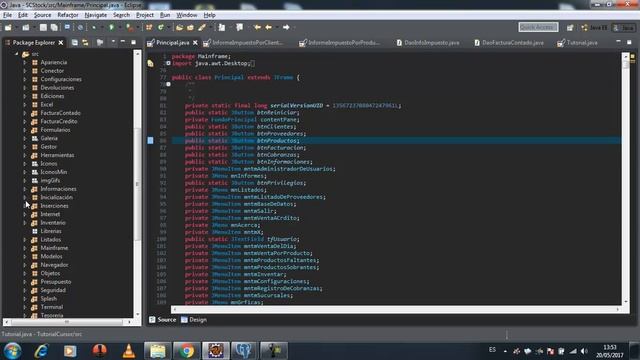Switch to the Source tab

(162, 320)
